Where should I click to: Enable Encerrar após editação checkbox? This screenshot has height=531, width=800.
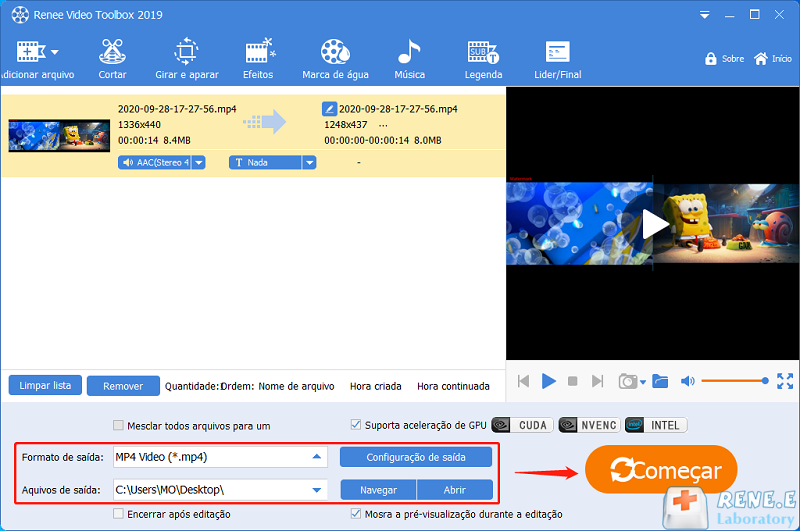coord(118,514)
